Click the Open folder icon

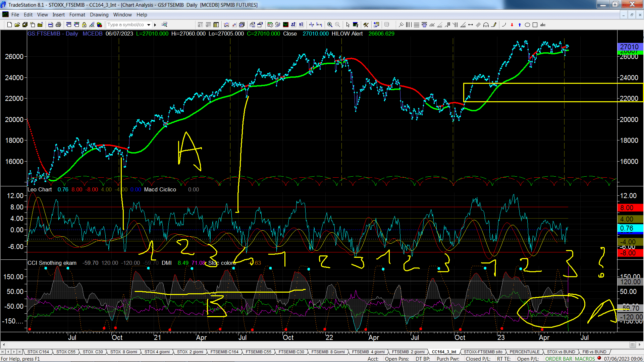(x=17, y=25)
